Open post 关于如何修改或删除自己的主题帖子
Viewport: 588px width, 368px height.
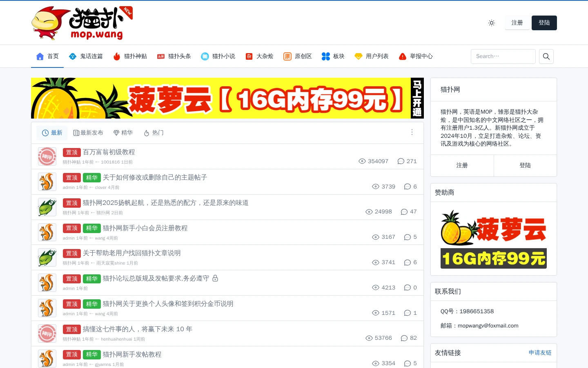pyautogui.click(x=155, y=177)
